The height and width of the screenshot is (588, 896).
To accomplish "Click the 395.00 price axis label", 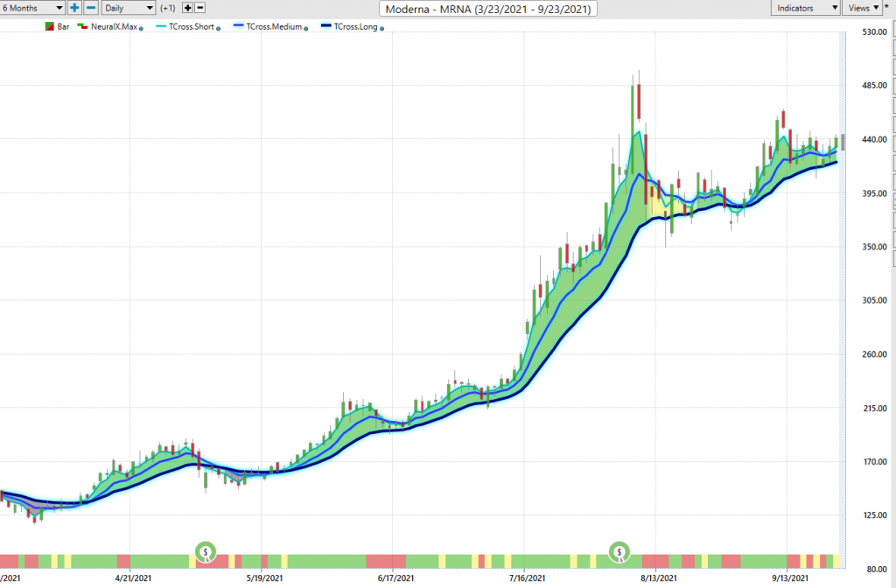I will pyautogui.click(x=874, y=193).
